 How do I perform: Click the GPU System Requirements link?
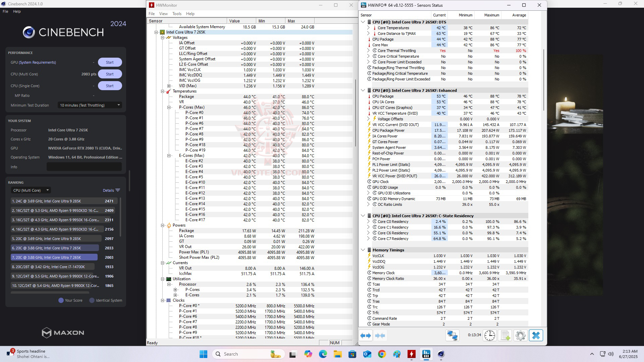(38, 62)
